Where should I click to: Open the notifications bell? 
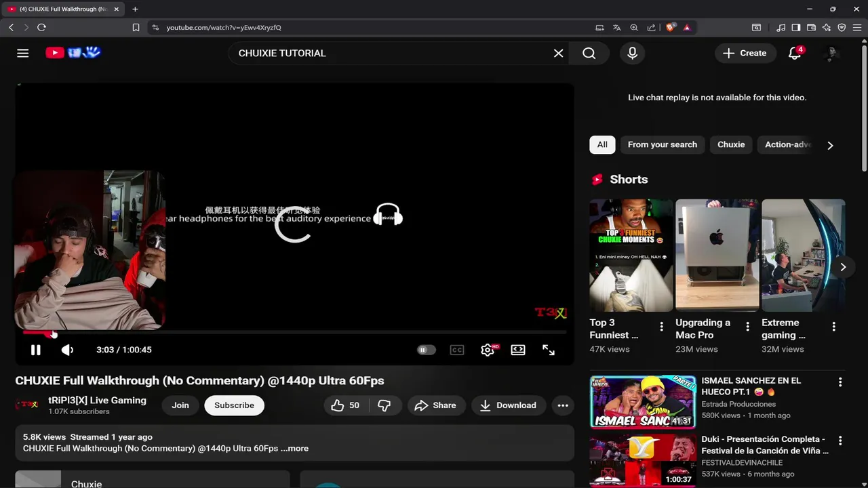tap(795, 53)
